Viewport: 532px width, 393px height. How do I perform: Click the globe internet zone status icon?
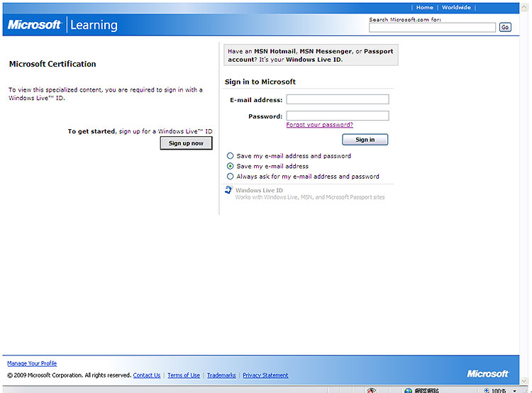point(408,391)
